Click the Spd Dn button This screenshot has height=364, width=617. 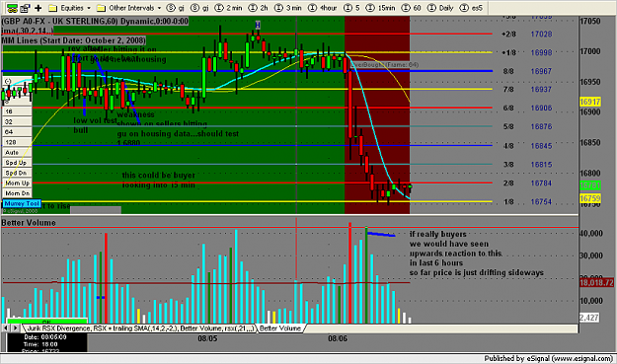click(17, 173)
